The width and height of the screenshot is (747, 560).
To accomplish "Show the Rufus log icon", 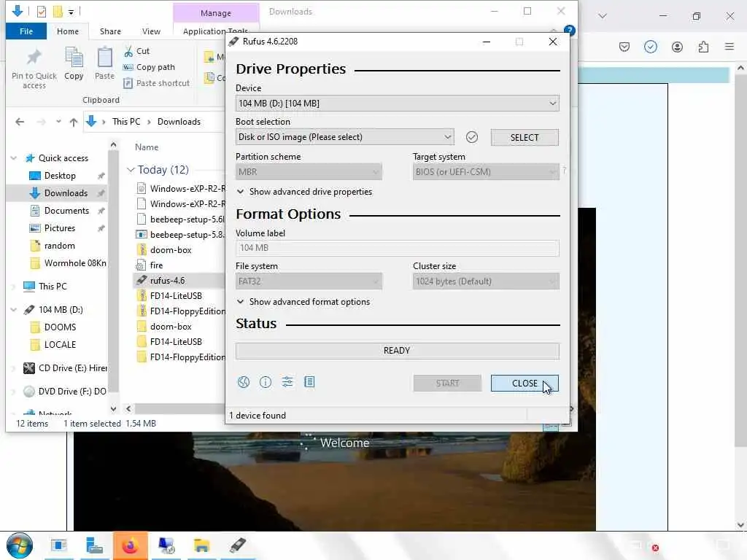I will click(x=309, y=382).
